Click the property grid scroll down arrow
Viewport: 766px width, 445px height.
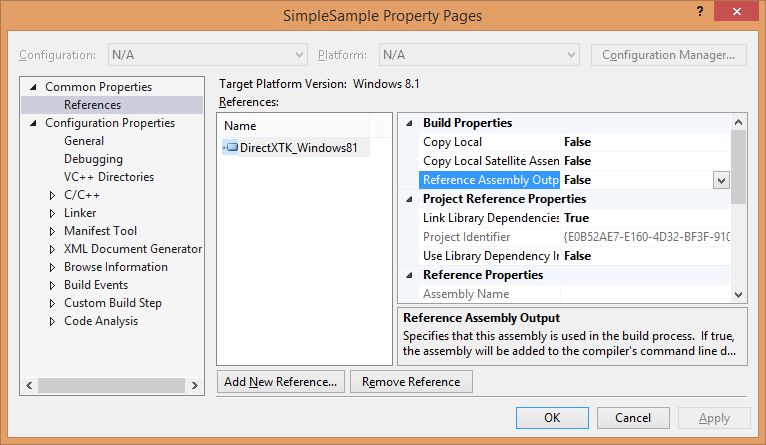click(738, 295)
